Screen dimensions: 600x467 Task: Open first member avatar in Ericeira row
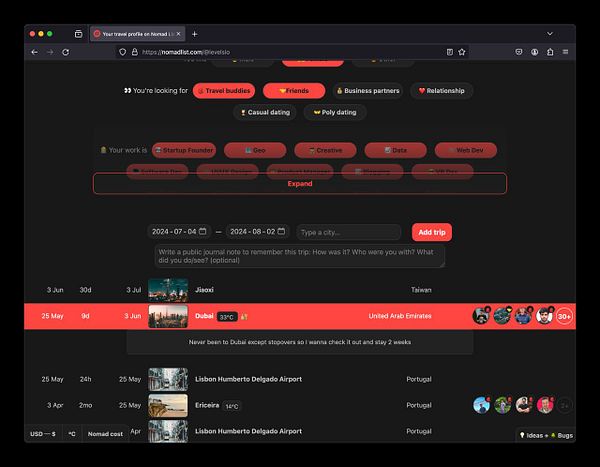coord(481,405)
